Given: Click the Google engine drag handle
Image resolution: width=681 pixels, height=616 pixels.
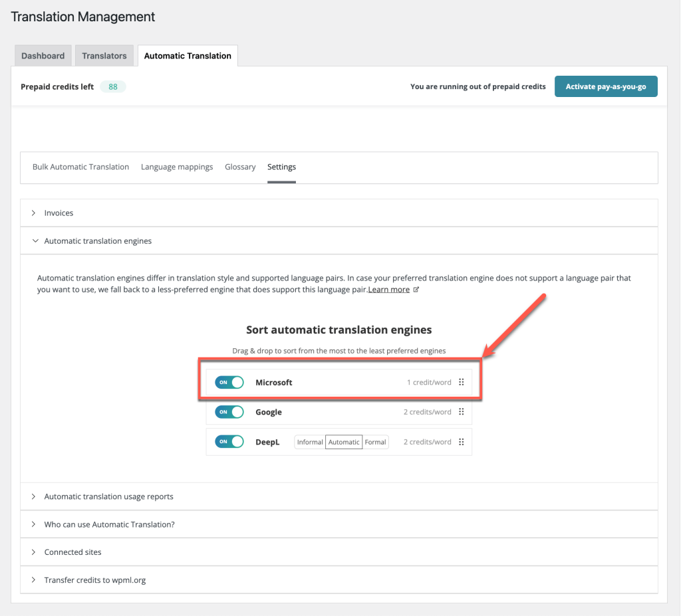Looking at the screenshot, I should (461, 412).
